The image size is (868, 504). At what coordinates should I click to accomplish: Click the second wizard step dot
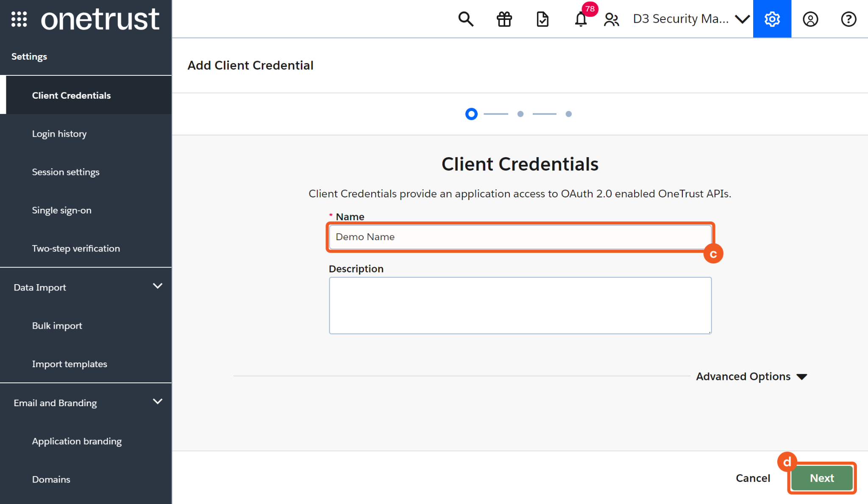[520, 114]
